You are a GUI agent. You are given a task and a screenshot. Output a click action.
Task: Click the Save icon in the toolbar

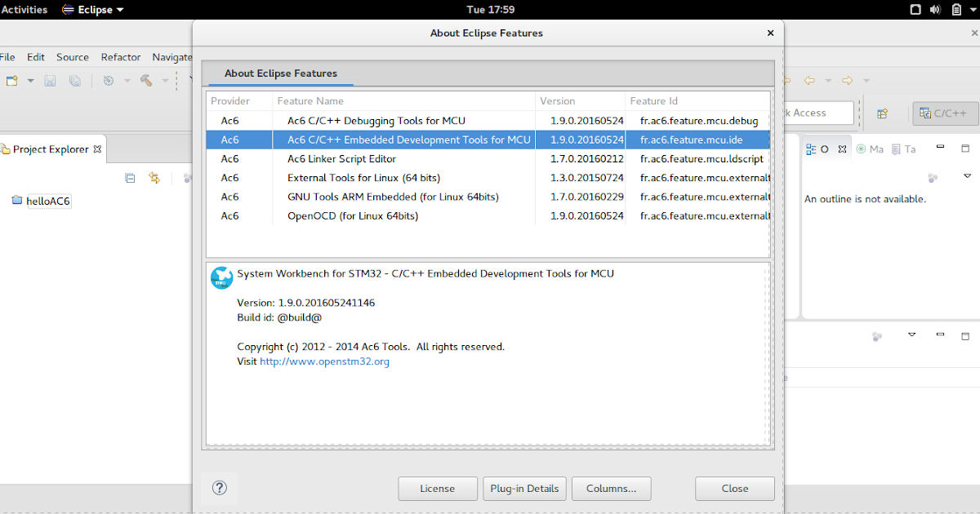49,80
